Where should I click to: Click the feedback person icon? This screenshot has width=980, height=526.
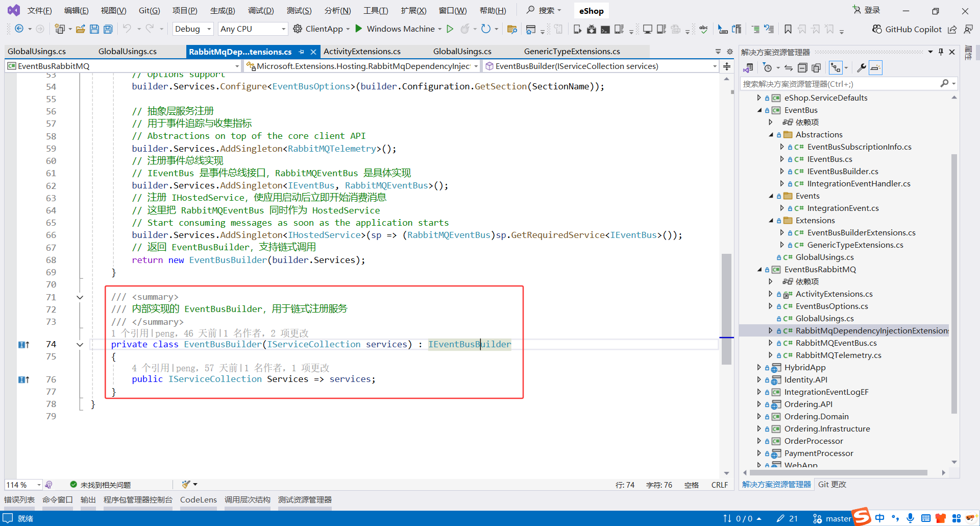968,29
